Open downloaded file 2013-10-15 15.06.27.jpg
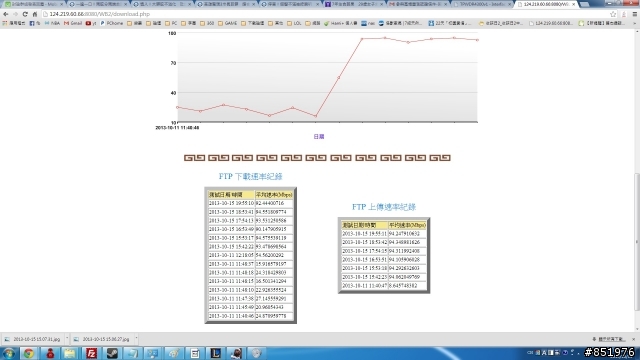This screenshot has width=640, height=360. click(103, 339)
